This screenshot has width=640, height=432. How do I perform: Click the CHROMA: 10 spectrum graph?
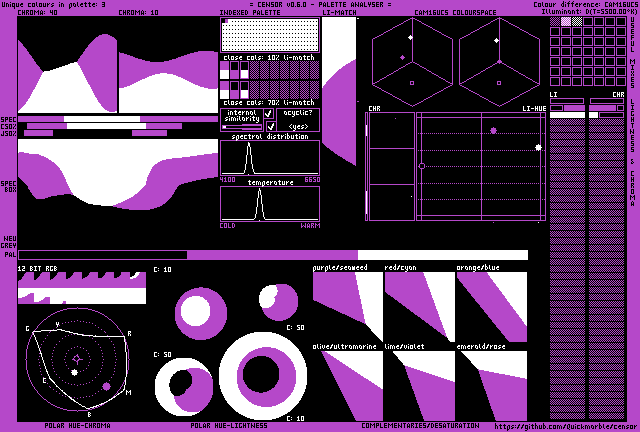(x=169, y=65)
